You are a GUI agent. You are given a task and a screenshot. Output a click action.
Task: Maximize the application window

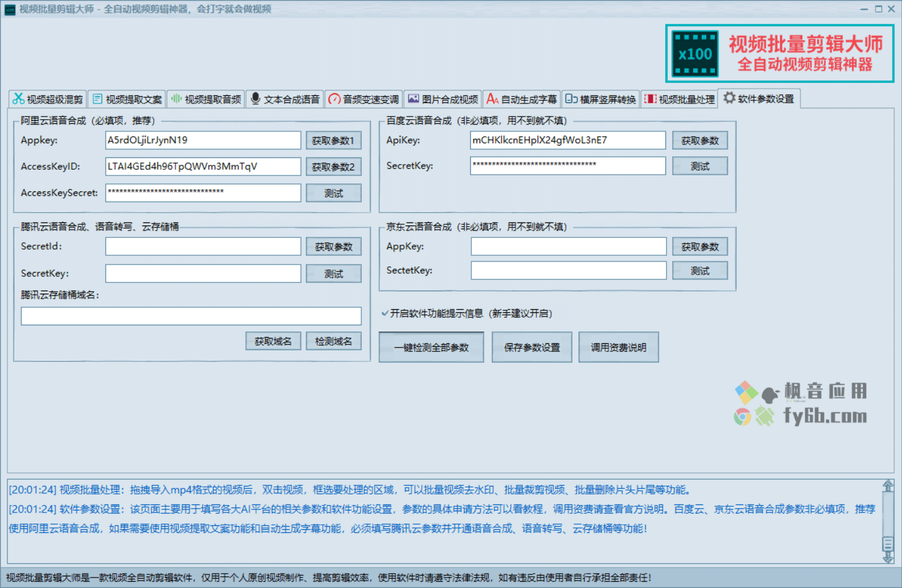pos(878,9)
